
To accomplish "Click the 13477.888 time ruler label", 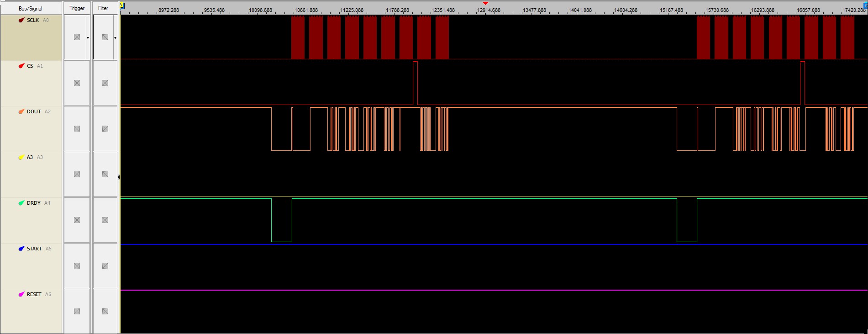I will [x=535, y=10].
